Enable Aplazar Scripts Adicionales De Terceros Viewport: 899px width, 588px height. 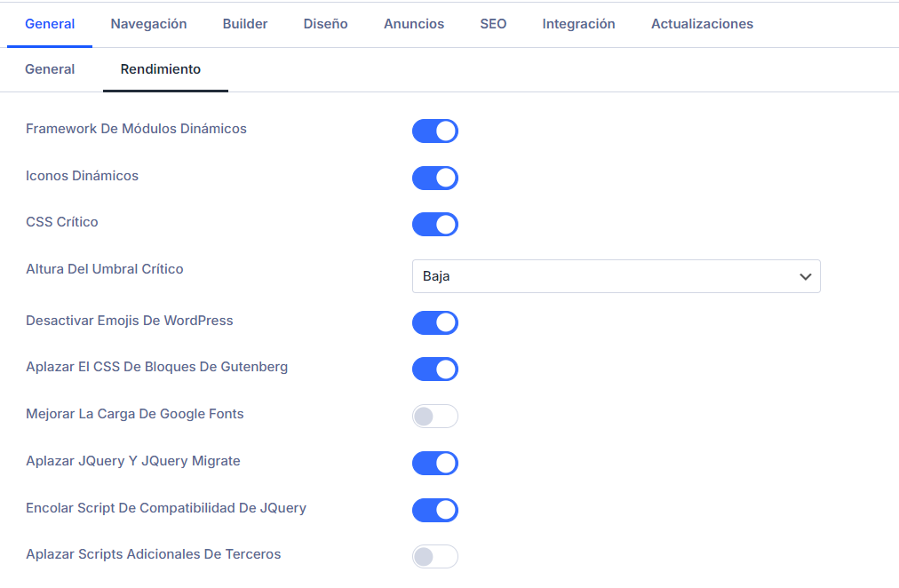(435, 557)
